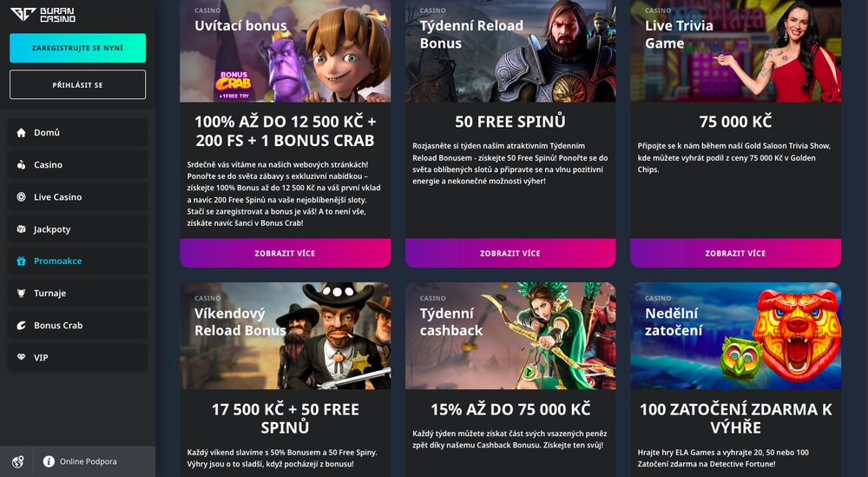Click the Buran Casino logo
This screenshot has width=868, height=477.
click(x=43, y=15)
